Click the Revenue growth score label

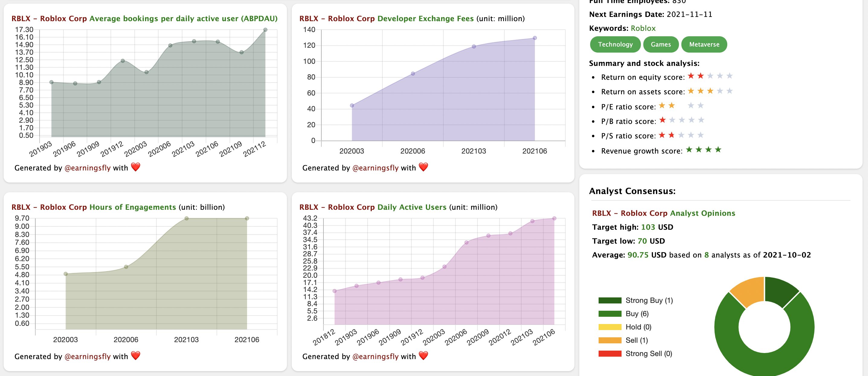click(x=641, y=151)
